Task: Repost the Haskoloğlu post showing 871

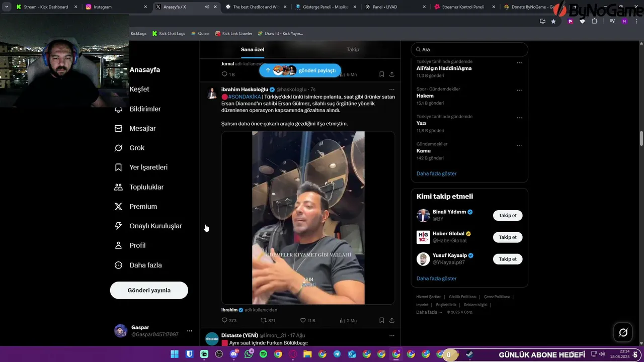Action: 268,320
